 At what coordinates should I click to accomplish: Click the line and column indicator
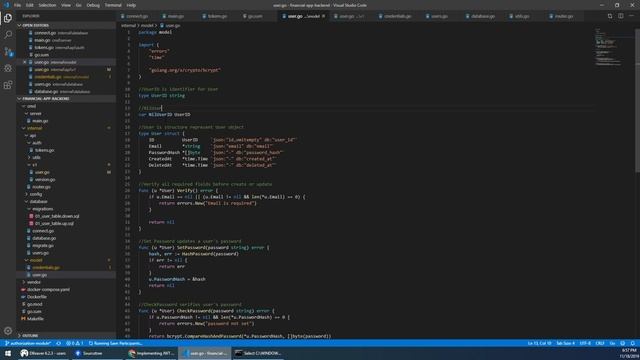click(539, 343)
